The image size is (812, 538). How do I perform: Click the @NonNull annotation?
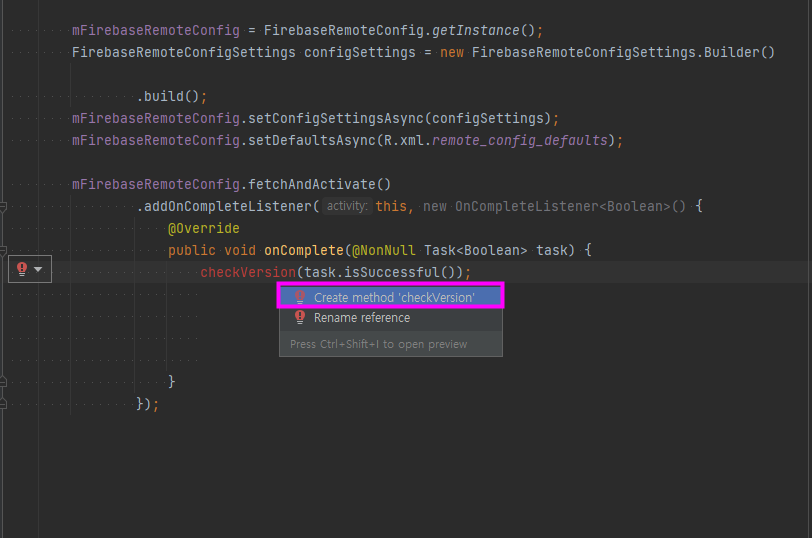pos(384,251)
